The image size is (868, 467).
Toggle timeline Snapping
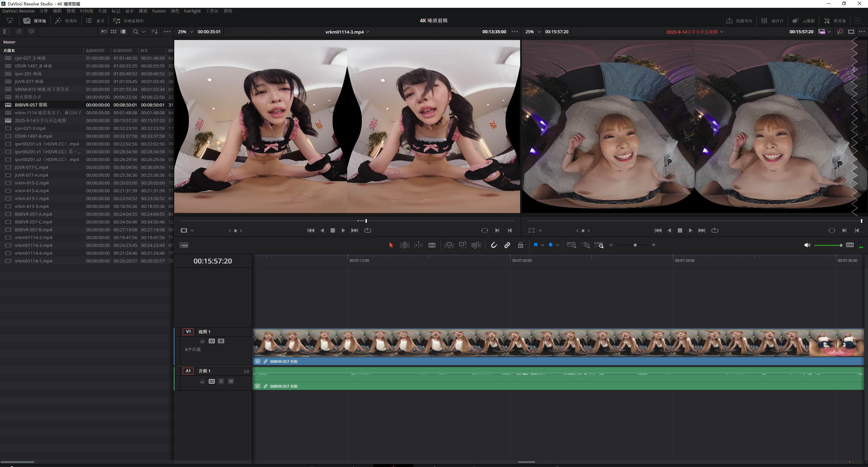click(494, 245)
